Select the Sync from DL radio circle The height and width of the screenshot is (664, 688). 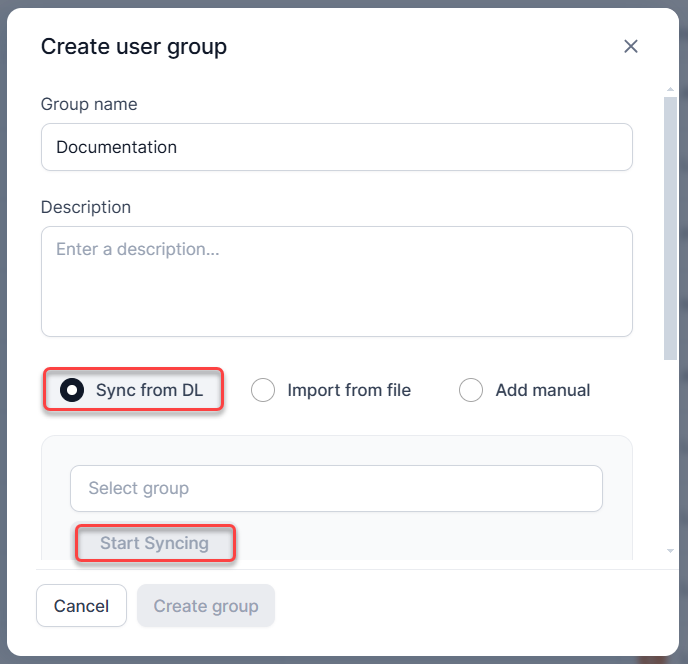click(72, 390)
